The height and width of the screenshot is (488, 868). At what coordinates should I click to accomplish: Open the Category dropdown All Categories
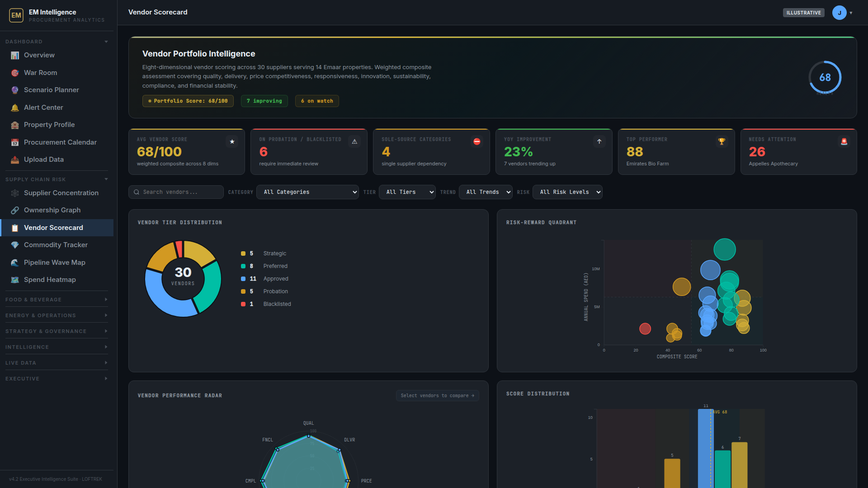click(307, 192)
